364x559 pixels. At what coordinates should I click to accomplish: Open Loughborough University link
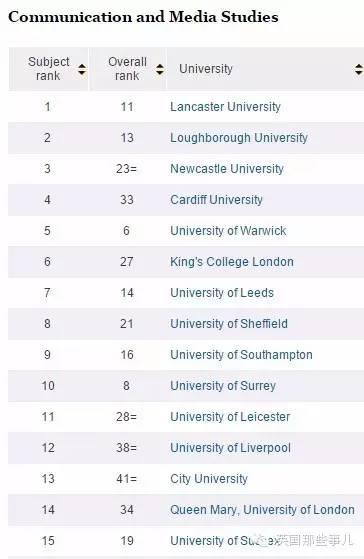tap(239, 138)
